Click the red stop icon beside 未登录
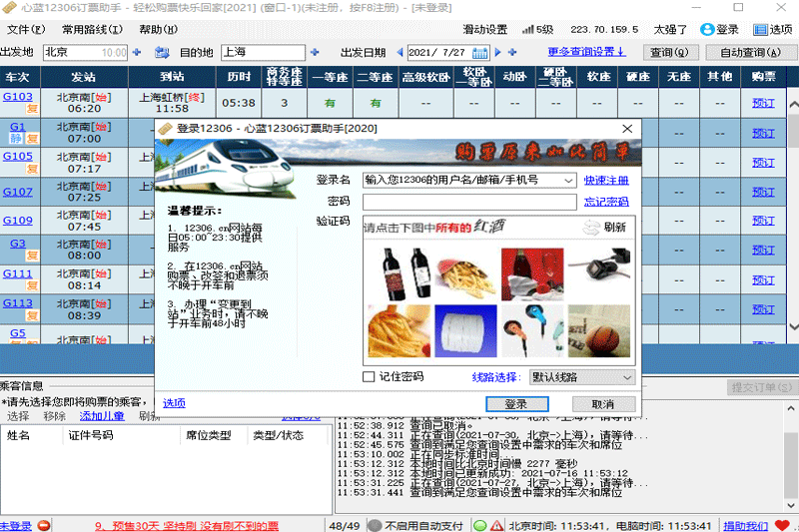The width and height of the screenshot is (799, 532). (x=41, y=526)
